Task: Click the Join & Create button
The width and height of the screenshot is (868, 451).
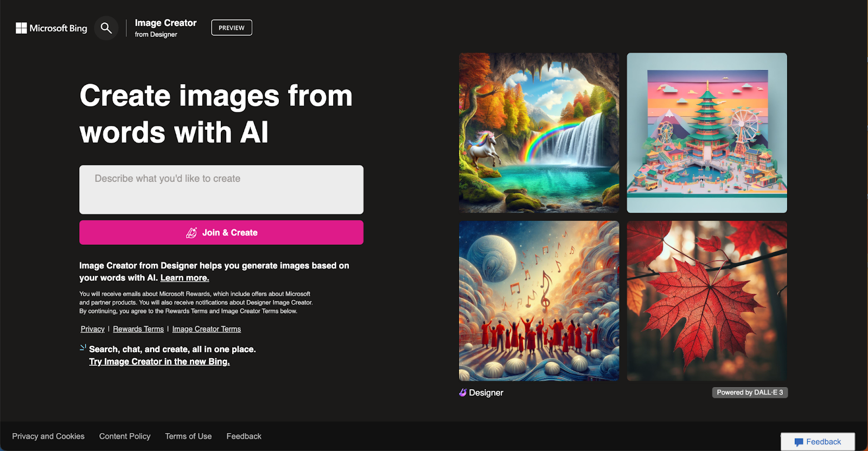Action: pos(221,232)
